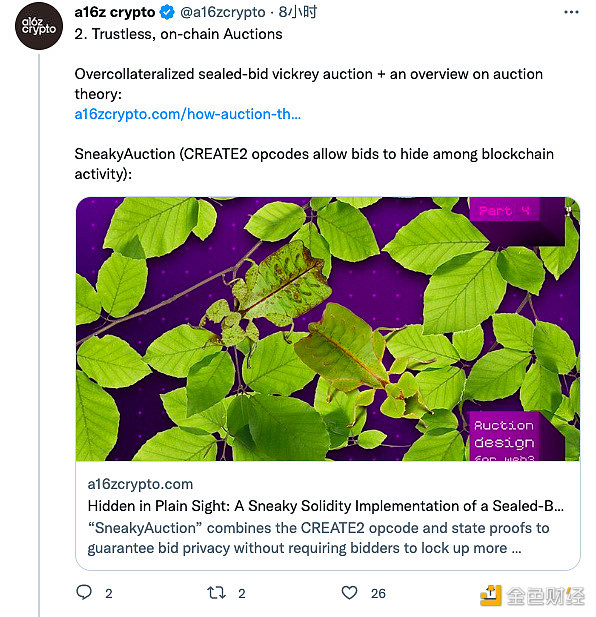Click the Part 4 label on image

pos(504,211)
